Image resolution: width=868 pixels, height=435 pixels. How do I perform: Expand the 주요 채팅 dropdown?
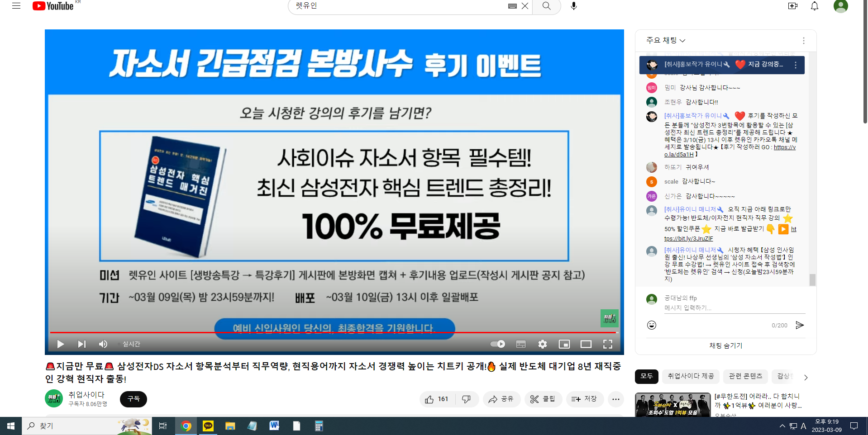666,40
